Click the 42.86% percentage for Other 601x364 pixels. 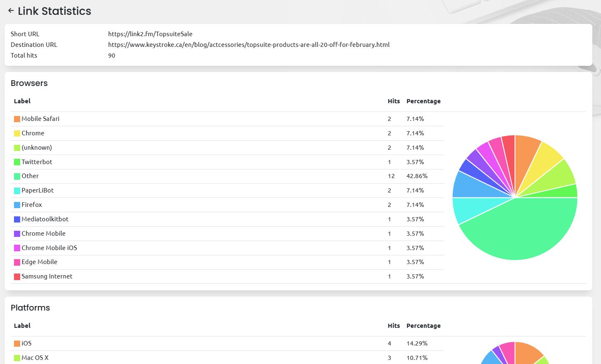(417, 176)
